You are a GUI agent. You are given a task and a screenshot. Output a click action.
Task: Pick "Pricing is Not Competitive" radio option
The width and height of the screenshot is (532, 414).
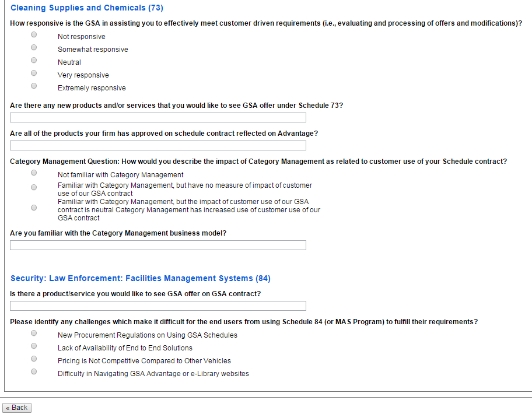point(34,359)
